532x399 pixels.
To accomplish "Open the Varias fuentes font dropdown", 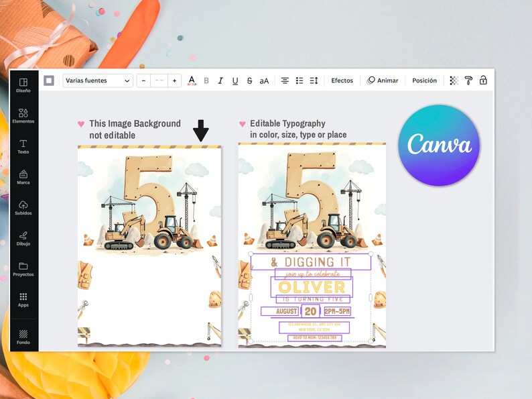I will [98, 80].
